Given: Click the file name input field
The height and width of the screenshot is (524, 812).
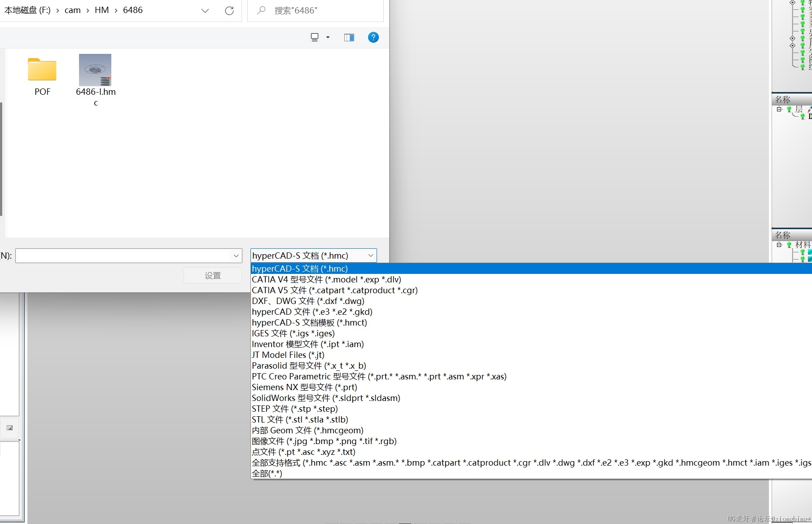Looking at the screenshot, I should coord(123,255).
